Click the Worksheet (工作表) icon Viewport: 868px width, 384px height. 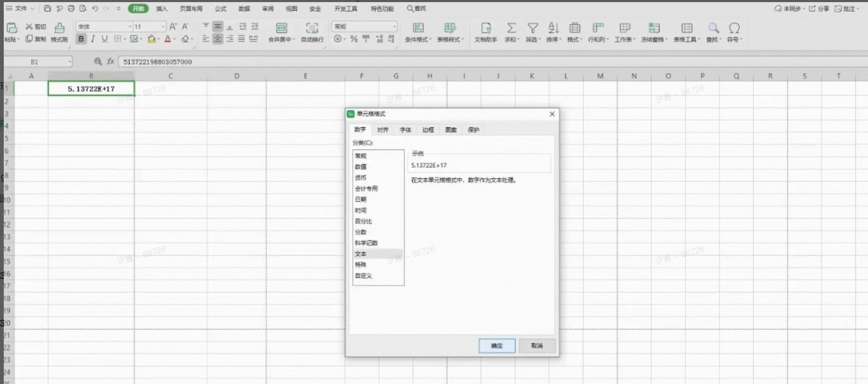(625, 28)
